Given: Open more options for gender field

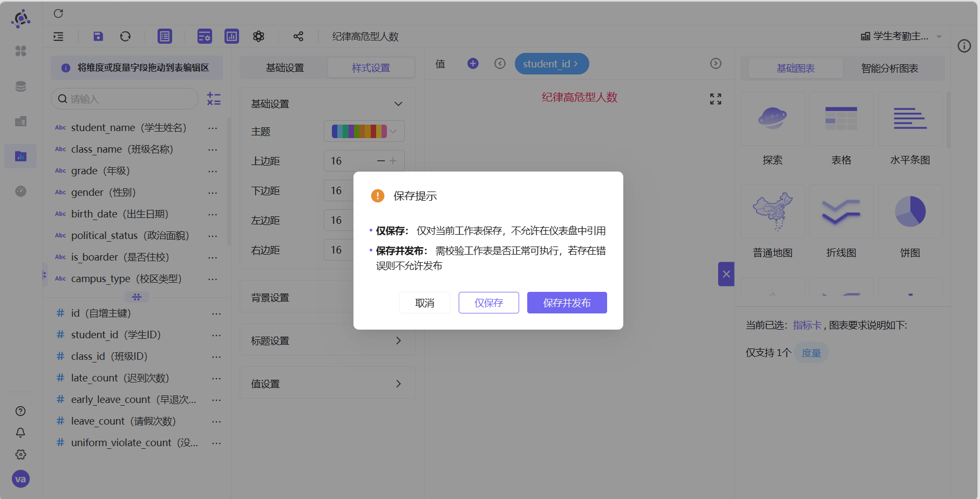Looking at the screenshot, I should click(x=213, y=193).
